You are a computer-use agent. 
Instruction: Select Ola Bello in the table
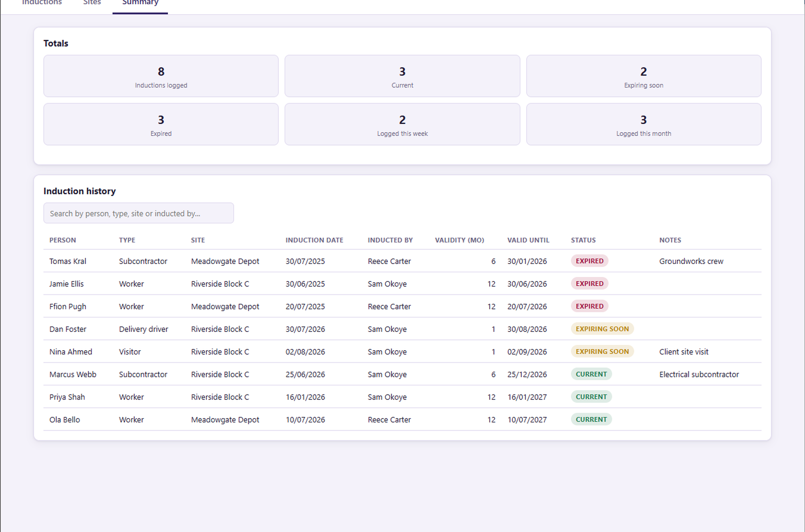pyautogui.click(x=65, y=419)
